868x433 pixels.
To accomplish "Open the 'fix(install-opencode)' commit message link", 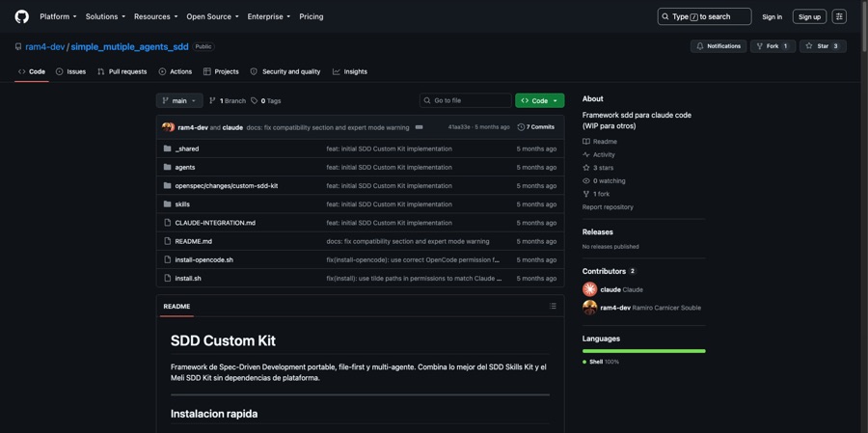I will 413,259.
